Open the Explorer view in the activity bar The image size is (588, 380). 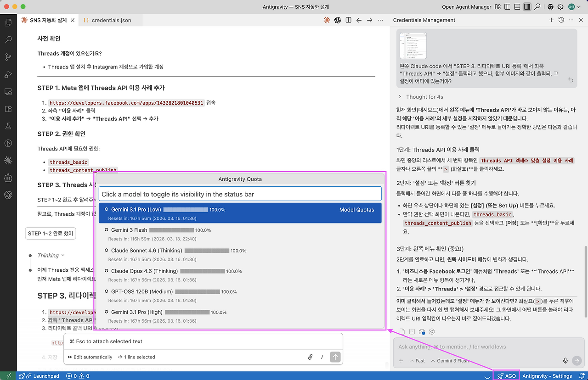coord(8,22)
